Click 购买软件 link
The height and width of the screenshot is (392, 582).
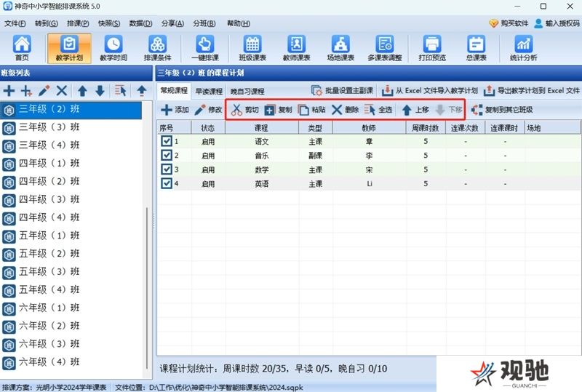click(509, 23)
